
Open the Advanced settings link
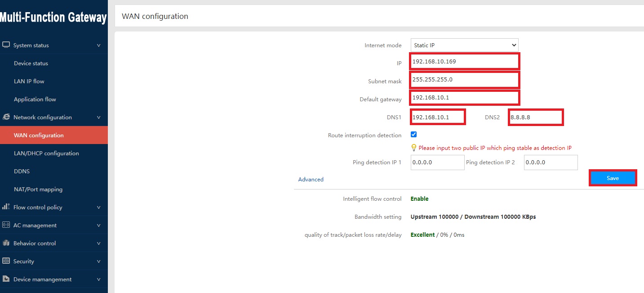311,179
